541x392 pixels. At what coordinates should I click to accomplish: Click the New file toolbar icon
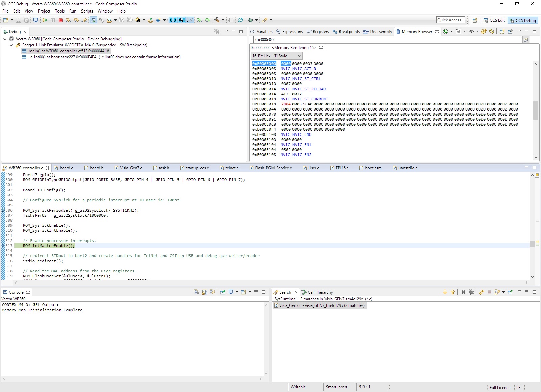click(6, 20)
